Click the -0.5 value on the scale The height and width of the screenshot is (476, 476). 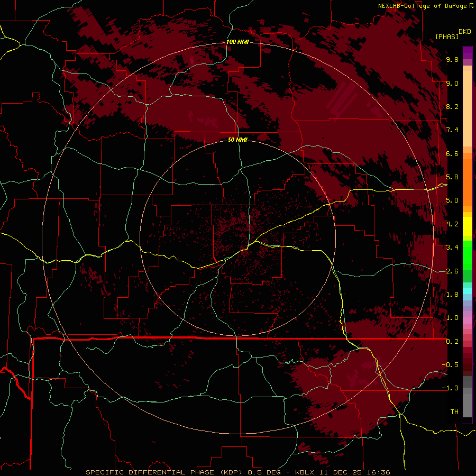tap(450, 365)
